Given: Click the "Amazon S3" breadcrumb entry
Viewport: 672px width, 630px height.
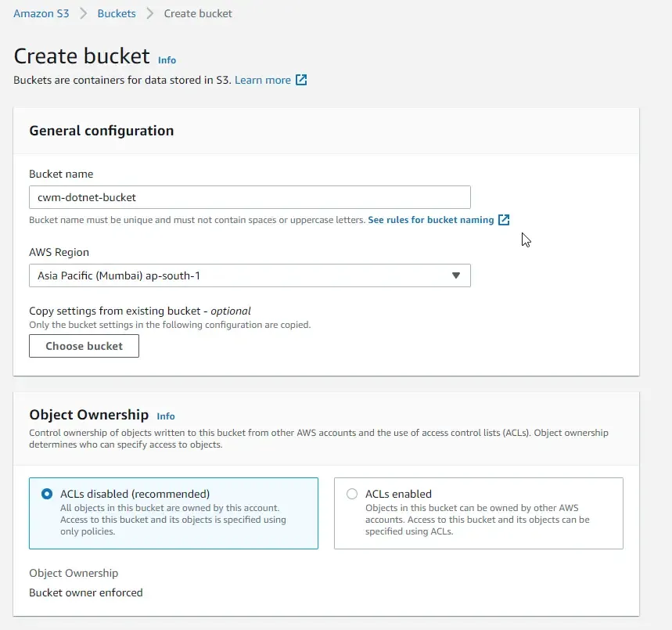Looking at the screenshot, I should point(41,13).
